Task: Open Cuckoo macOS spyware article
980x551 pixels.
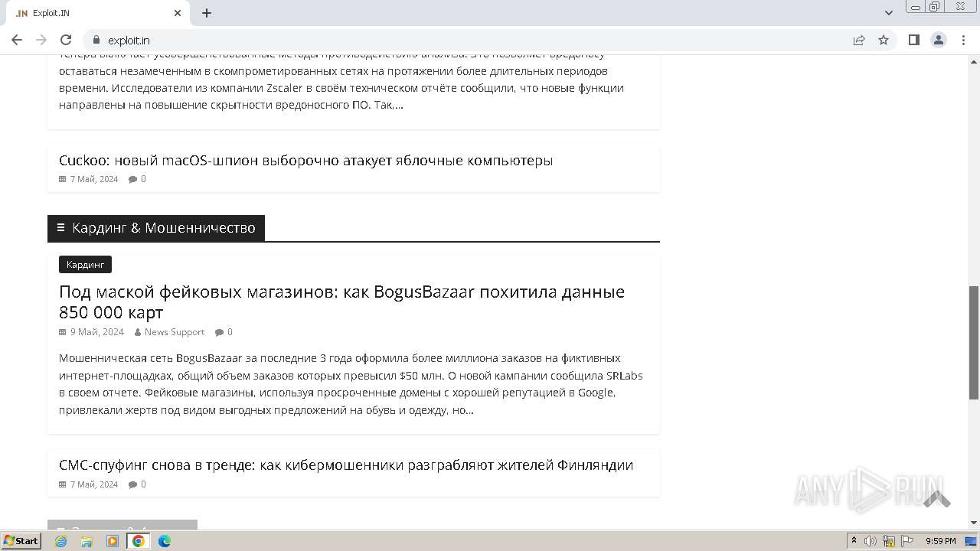Action: tap(305, 161)
